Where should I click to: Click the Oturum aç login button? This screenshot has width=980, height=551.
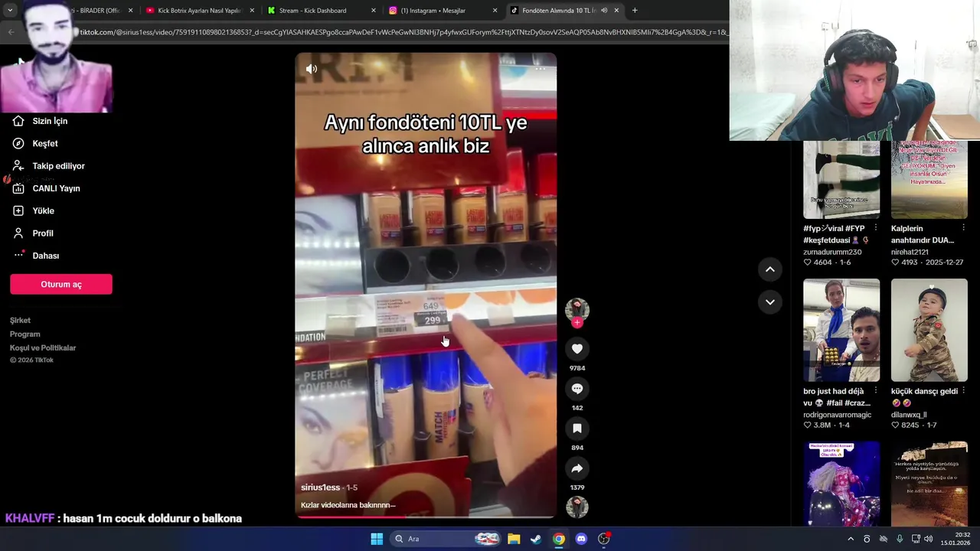(x=61, y=284)
